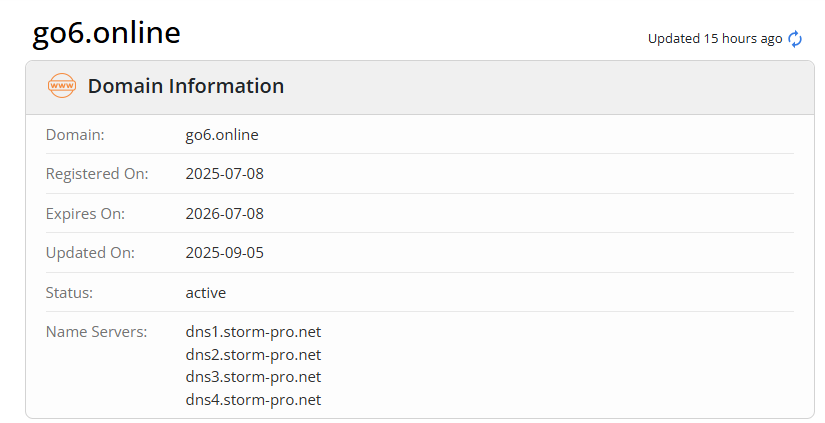The width and height of the screenshot is (825, 423).
Task: Select the dns1.storm-pro.net name server
Action: (253, 332)
